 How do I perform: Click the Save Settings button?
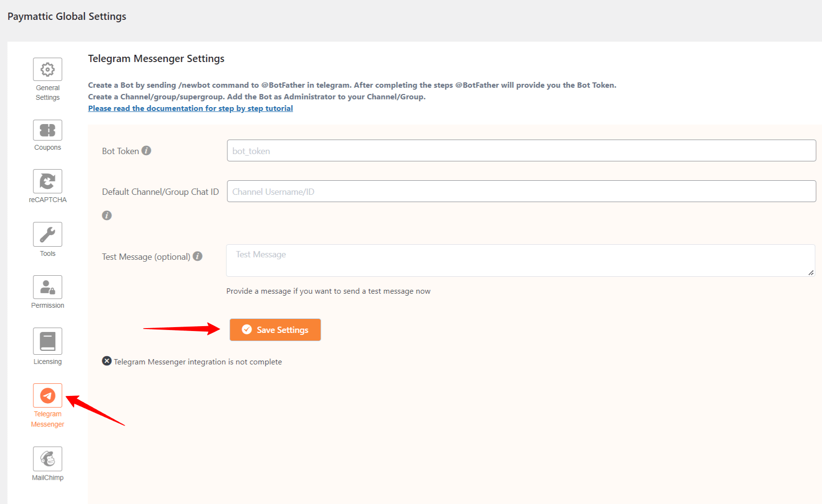[275, 330]
